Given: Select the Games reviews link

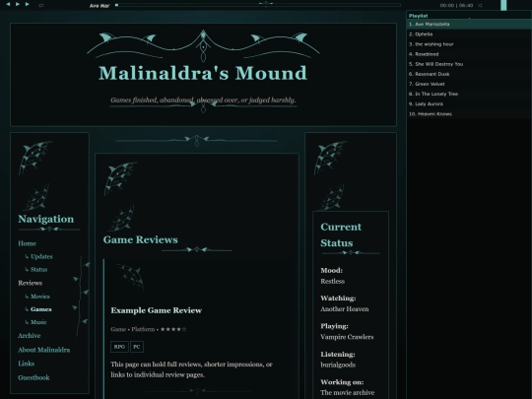Looking at the screenshot, I should pyautogui.click(x=41, y=309).
